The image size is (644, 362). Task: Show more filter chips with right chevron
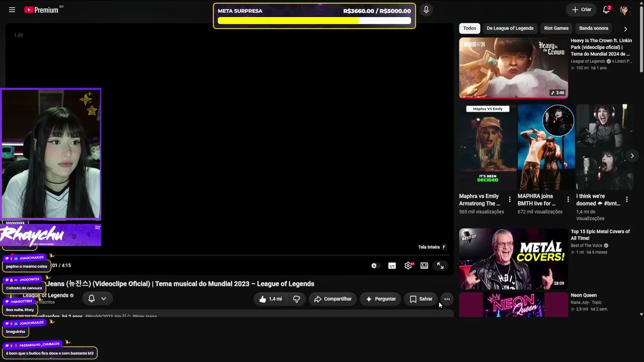625,29
